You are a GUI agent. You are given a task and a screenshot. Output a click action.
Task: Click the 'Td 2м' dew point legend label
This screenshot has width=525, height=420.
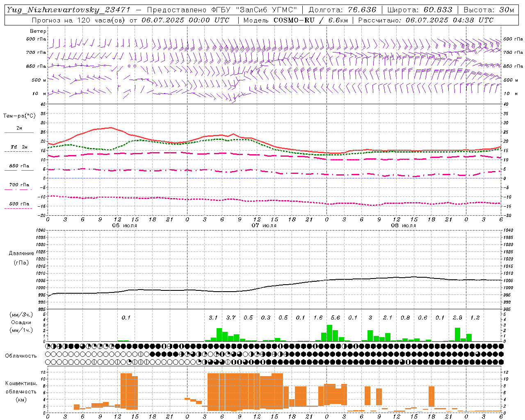click(19, 147)
